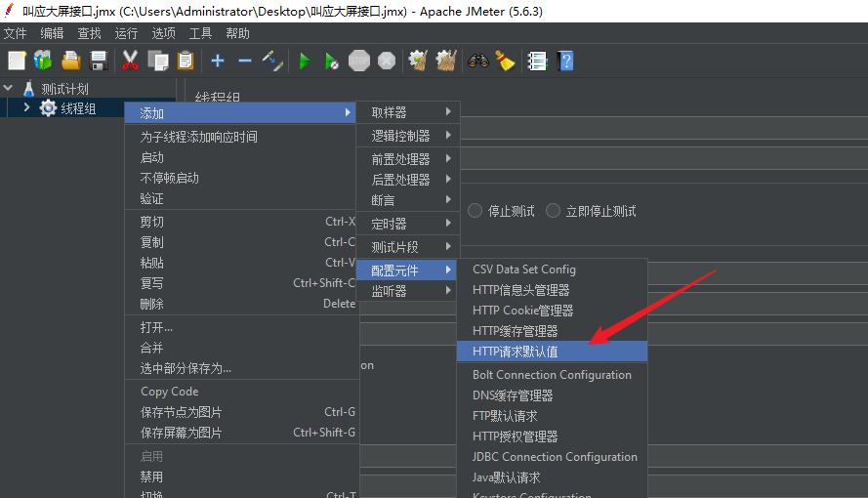Click the Cut scissors icon
The width and height of the screenshot is (868, 498).
tap(130, 61)
